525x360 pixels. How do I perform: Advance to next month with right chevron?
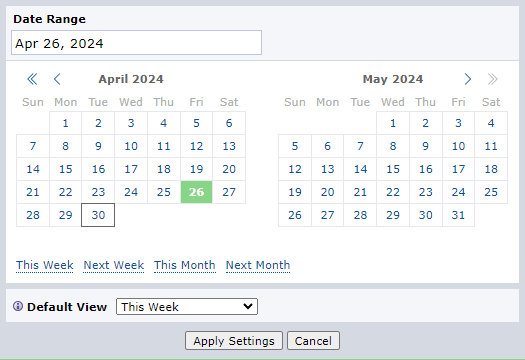pos(468,79)
